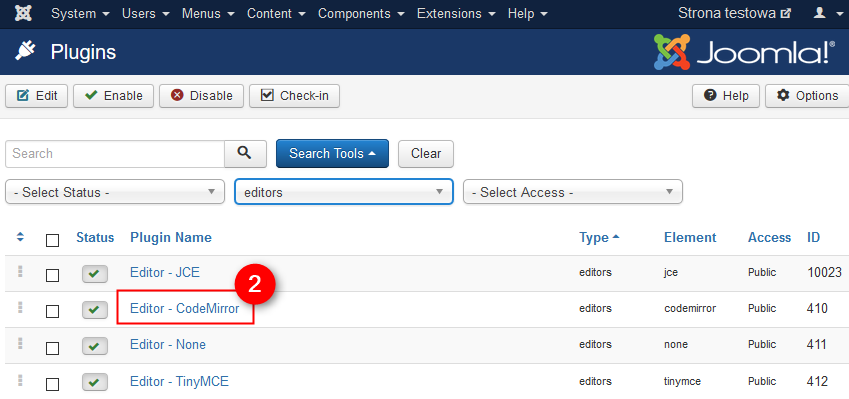Click the search magnifier icon button
Viewport: 849px width, 399px height.
pyautogui.click(x=245, y=154)
